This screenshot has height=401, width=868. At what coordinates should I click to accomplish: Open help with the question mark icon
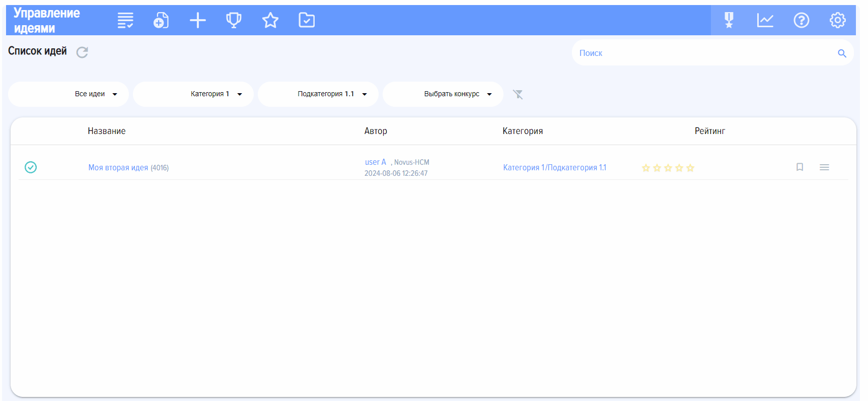pyautogui.click(x=801, y=21)
